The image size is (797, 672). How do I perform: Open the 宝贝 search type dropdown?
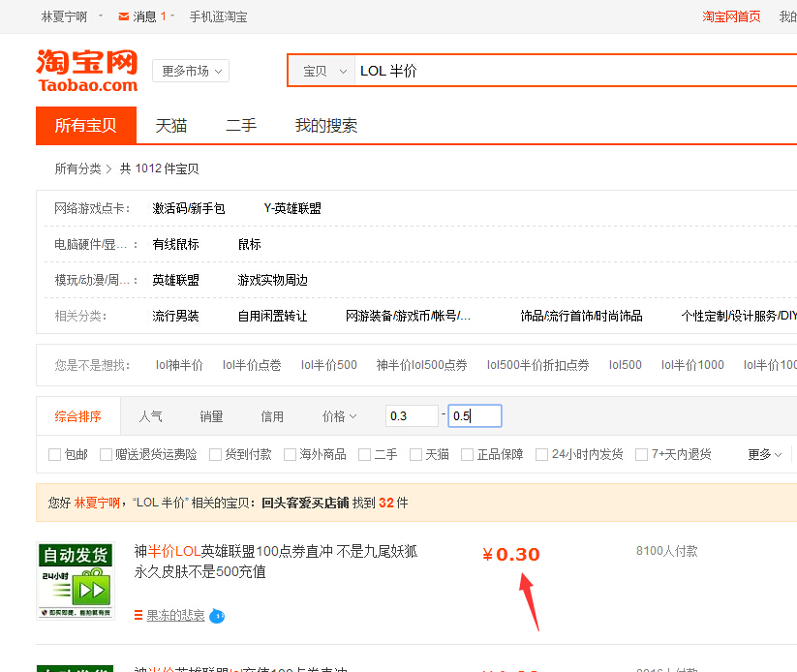tap(324, 71)
